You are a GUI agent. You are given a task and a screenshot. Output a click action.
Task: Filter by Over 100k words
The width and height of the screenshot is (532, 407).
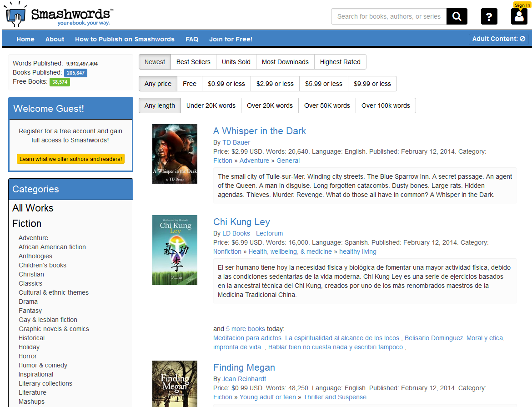tap(386, 106)
